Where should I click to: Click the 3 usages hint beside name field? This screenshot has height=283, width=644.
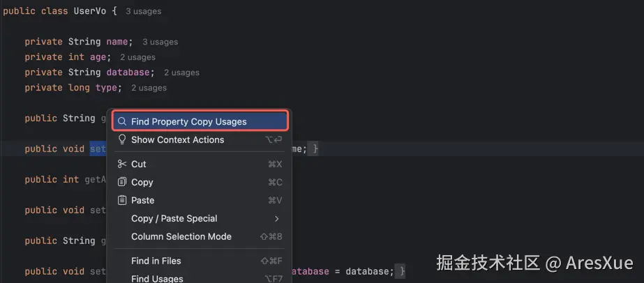pos(159,42)
